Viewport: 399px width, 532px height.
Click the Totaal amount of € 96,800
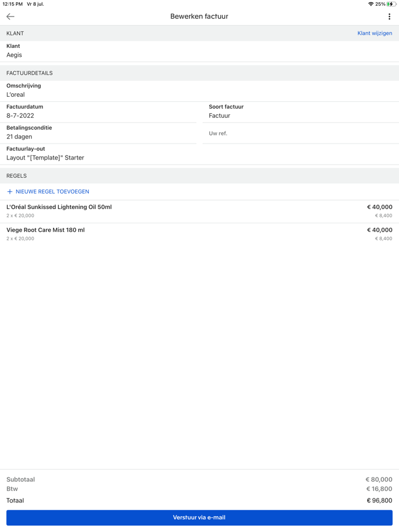pos(199,501)
